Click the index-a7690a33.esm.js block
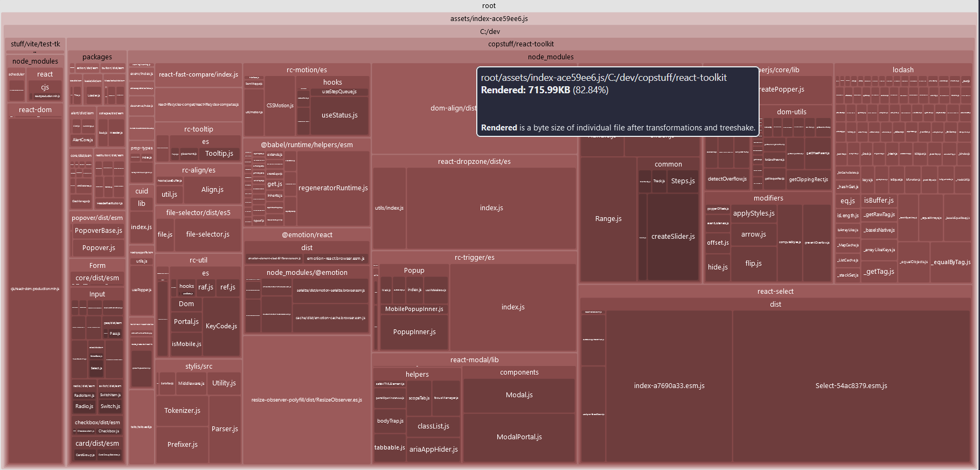The width and height of the screenshot is (980, 470). (669, 386)
